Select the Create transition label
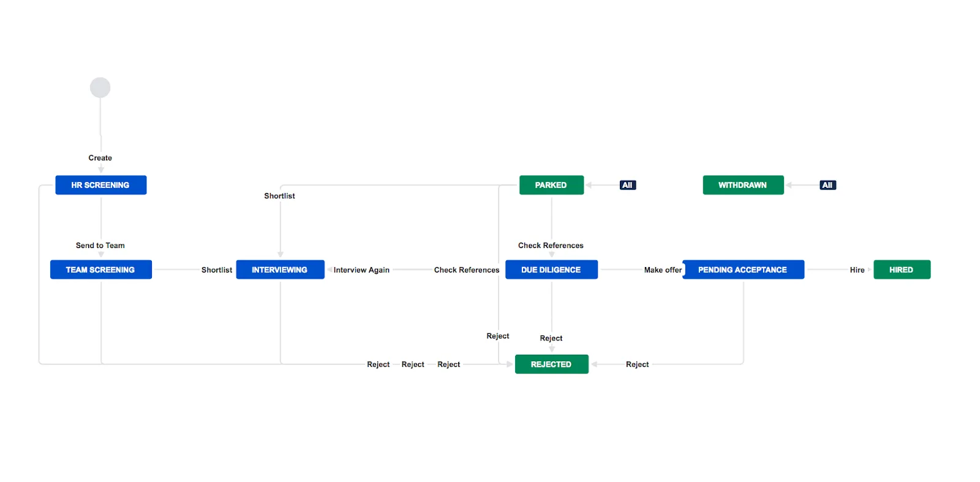The height and width of the screenshot is (482, 980). 100,158
